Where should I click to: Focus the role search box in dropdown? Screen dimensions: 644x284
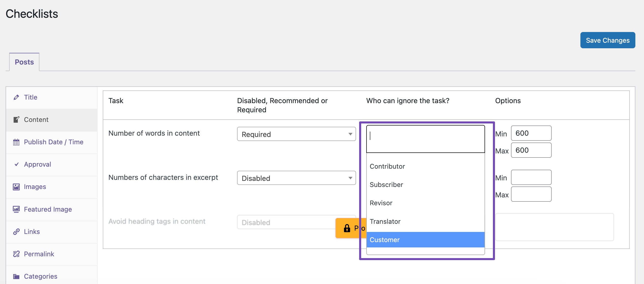[425, 139]
